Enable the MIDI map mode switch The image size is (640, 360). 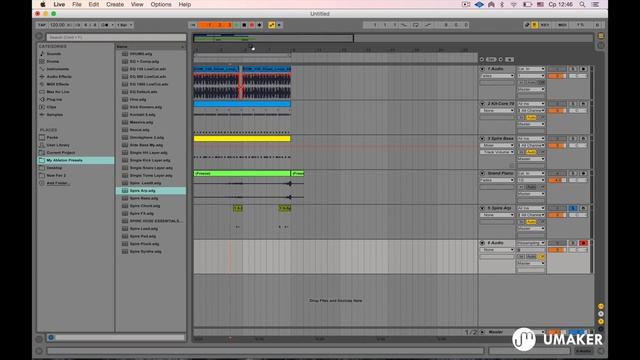tap(562, 25)
